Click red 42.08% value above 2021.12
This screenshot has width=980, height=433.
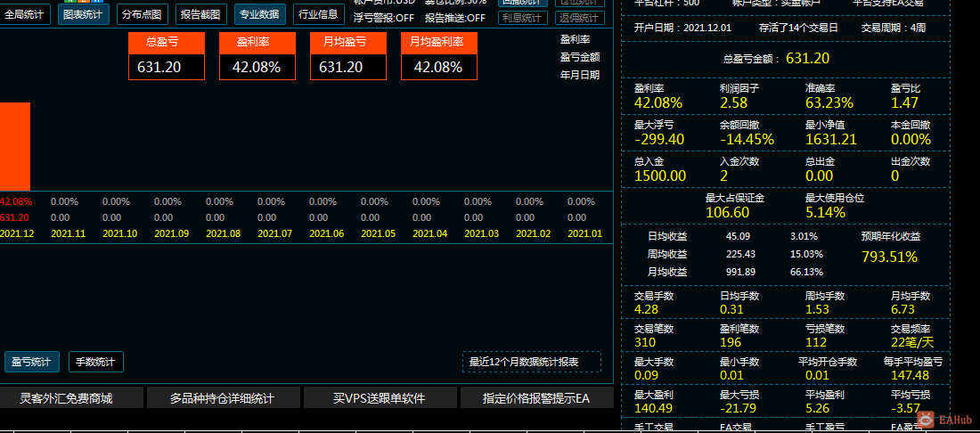click(16, 202)
